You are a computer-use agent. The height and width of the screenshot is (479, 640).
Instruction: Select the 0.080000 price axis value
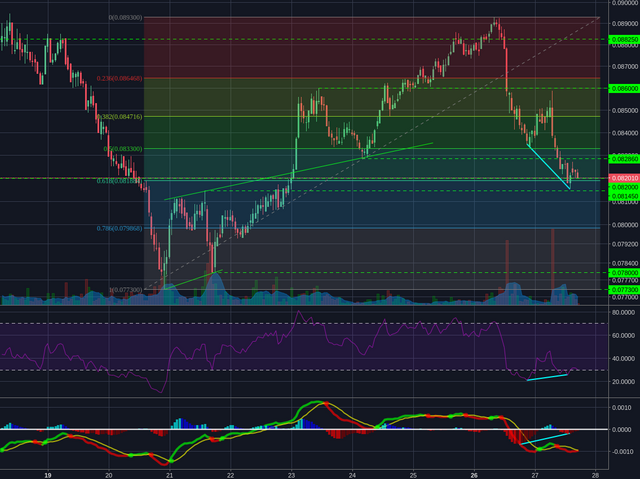(625, 224)
